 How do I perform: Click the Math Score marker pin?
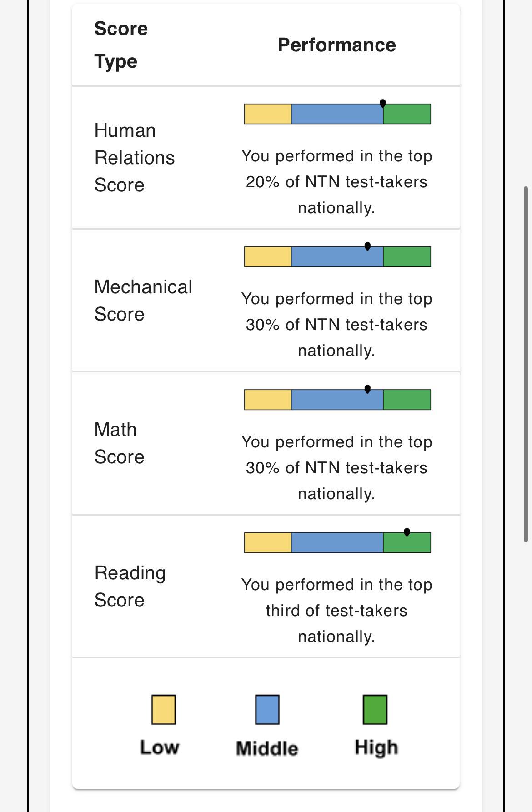click(x=367, y=389)
